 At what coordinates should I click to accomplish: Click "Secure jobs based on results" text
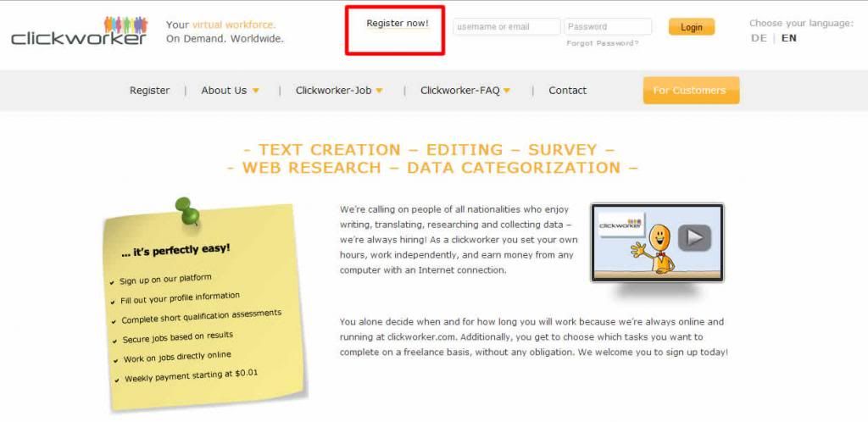pyautogui.click(x=178, y=337)
